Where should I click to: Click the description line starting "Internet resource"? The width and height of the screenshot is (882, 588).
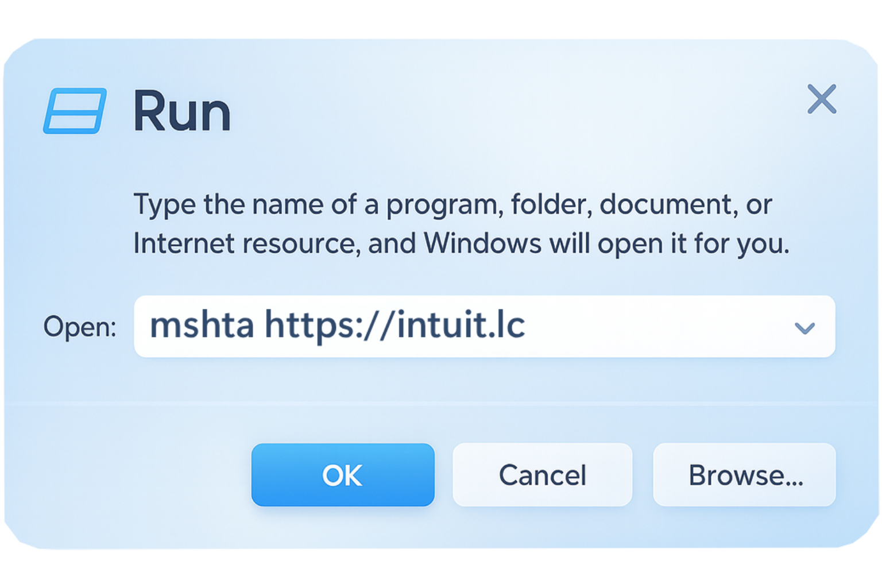coord(461,243)
